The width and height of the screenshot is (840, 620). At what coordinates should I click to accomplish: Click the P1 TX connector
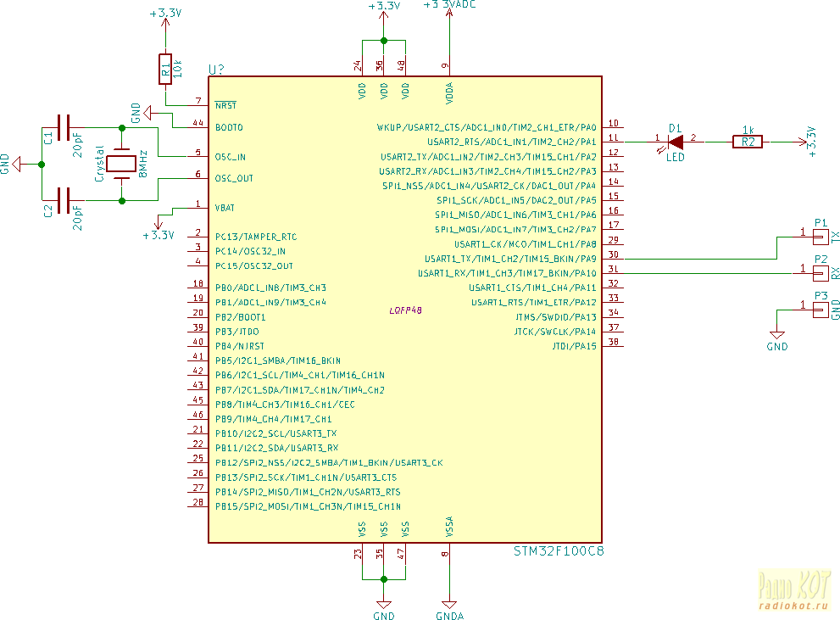tap(821, 237)
